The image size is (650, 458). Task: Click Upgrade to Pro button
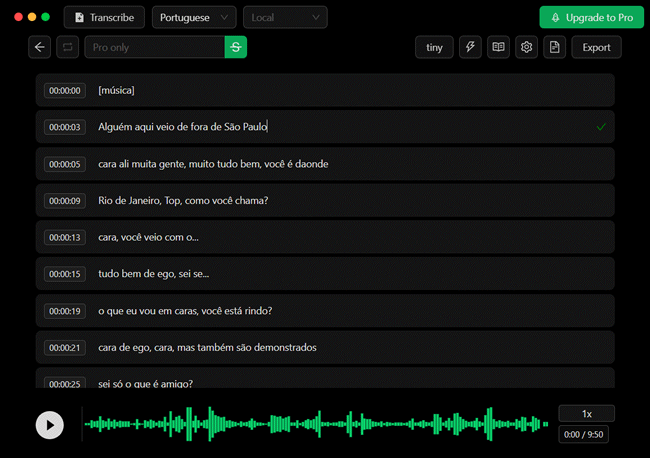coord(592,17)
